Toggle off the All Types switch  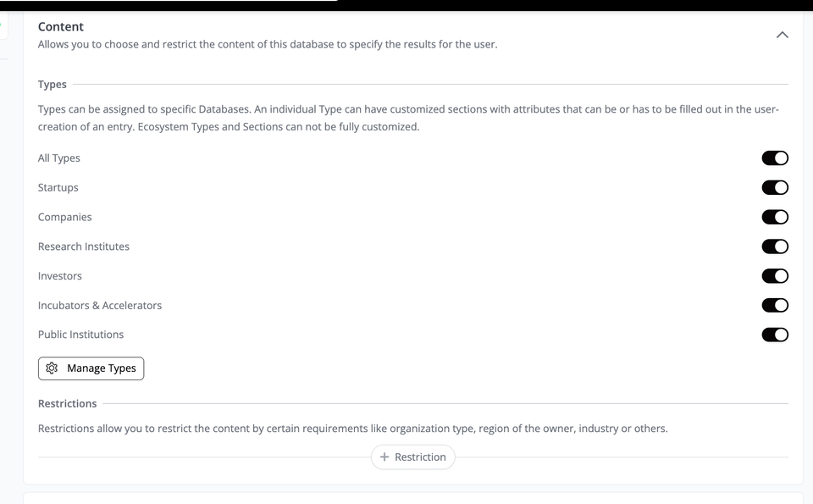coord(775,158)
